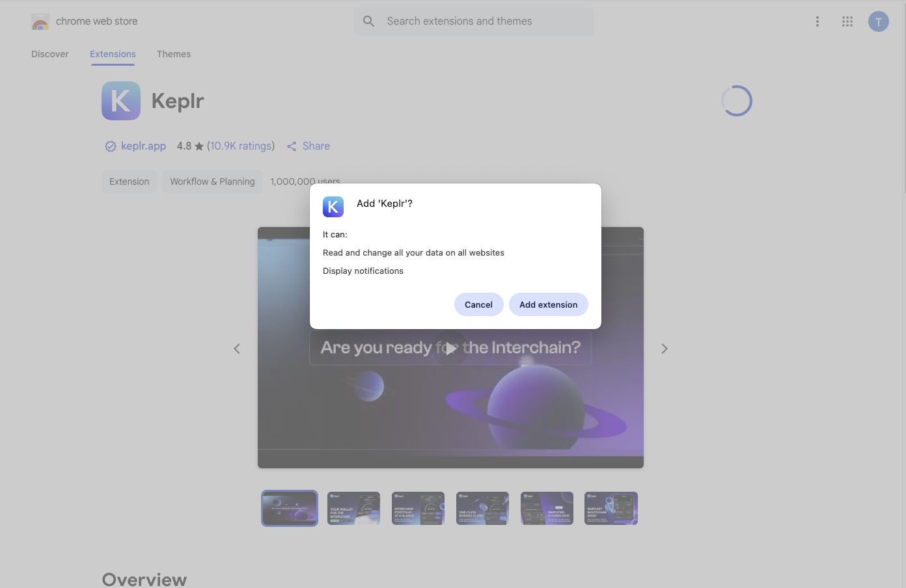Click the share icon

click(292, 146)
